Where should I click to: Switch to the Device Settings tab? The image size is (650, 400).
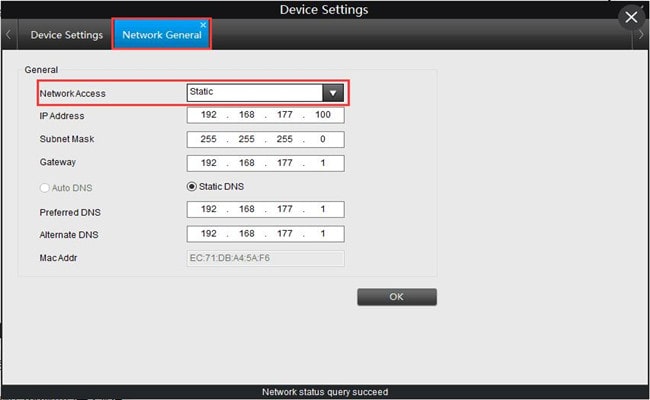[x=66, y=35]
